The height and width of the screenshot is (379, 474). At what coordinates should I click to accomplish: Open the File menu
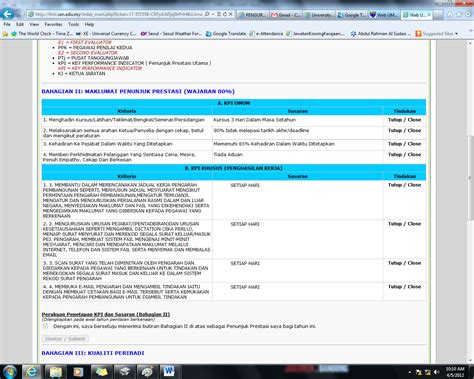pyautogui.click(x=7, y=24)
